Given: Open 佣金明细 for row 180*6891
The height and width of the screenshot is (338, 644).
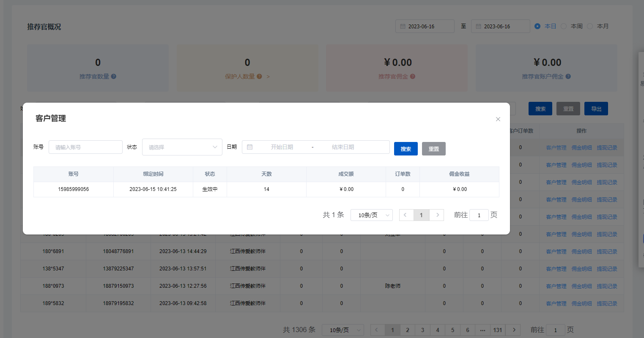Looking at the screenshot, I should [x=581, y=251].
